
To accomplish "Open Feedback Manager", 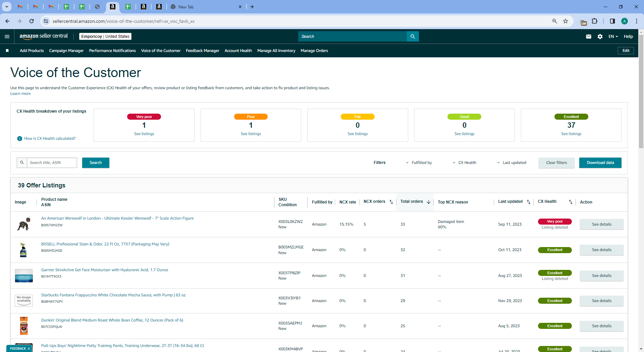I will point(203,51).
